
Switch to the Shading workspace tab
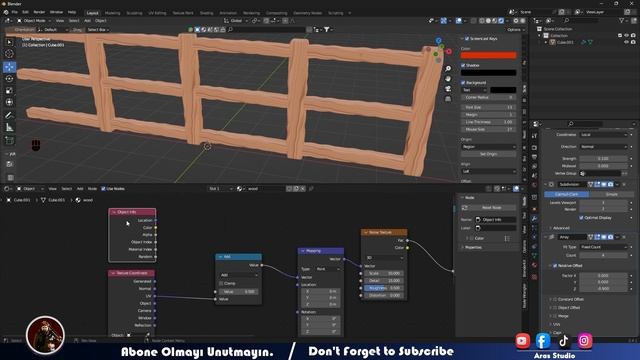point(207,13)
